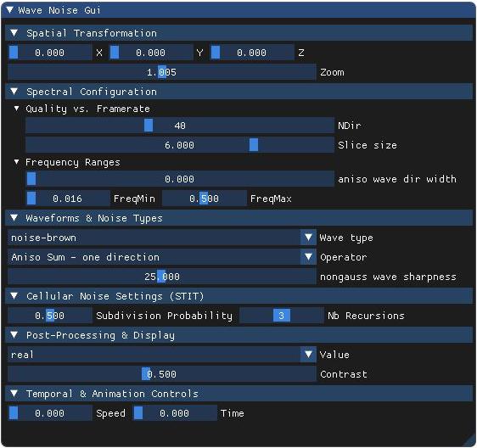Open the Value dropdown arrow
The image size is (477, 448).
[308, 355]
